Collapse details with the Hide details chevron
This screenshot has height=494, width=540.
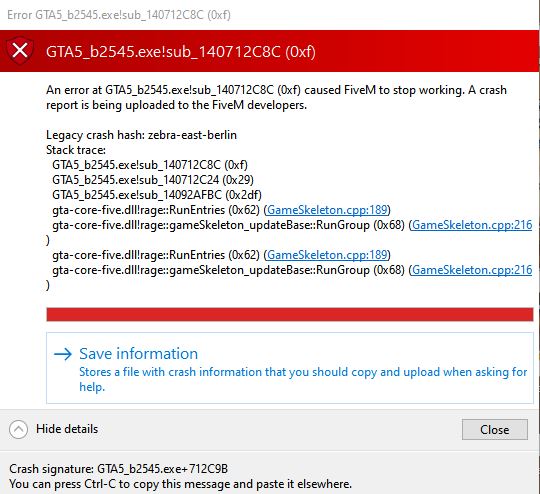coord(18,429)
